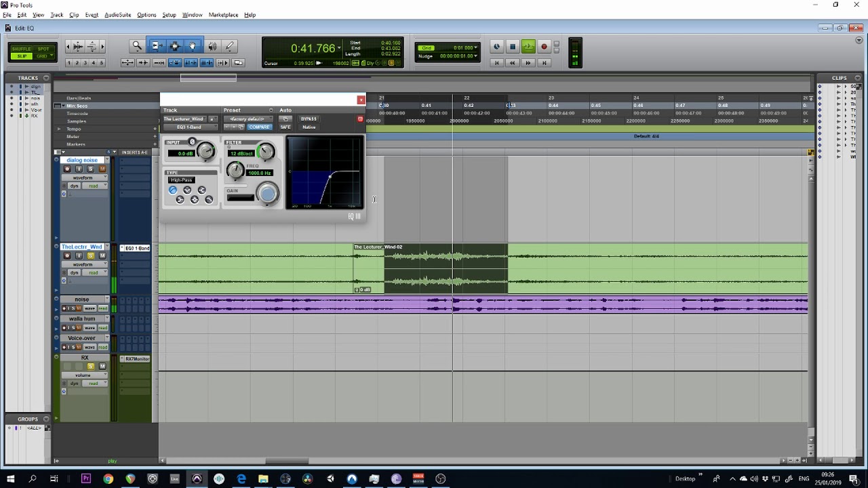Open the Track menu
868x488 pixels.
pyautogui.click(x=57, y=15)
